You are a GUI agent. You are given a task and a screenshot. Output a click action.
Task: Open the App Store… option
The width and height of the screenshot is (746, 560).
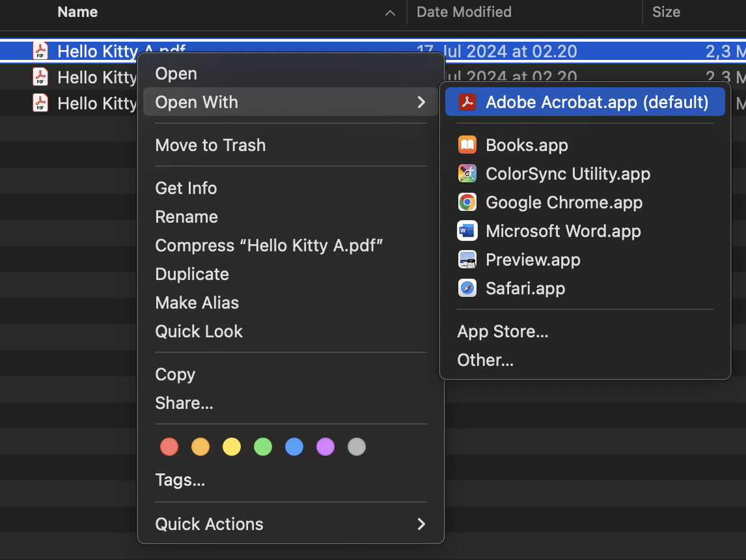[x=503, y=331]
